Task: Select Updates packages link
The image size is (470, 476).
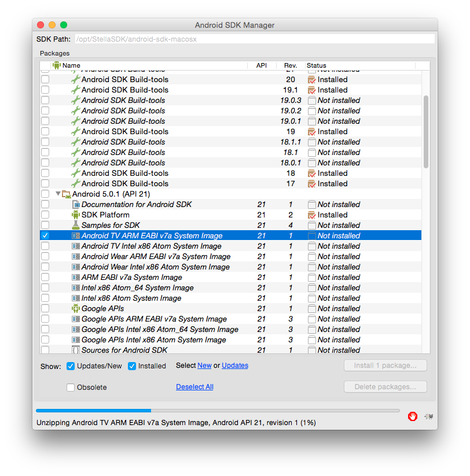Action: [x=235, y=366]
